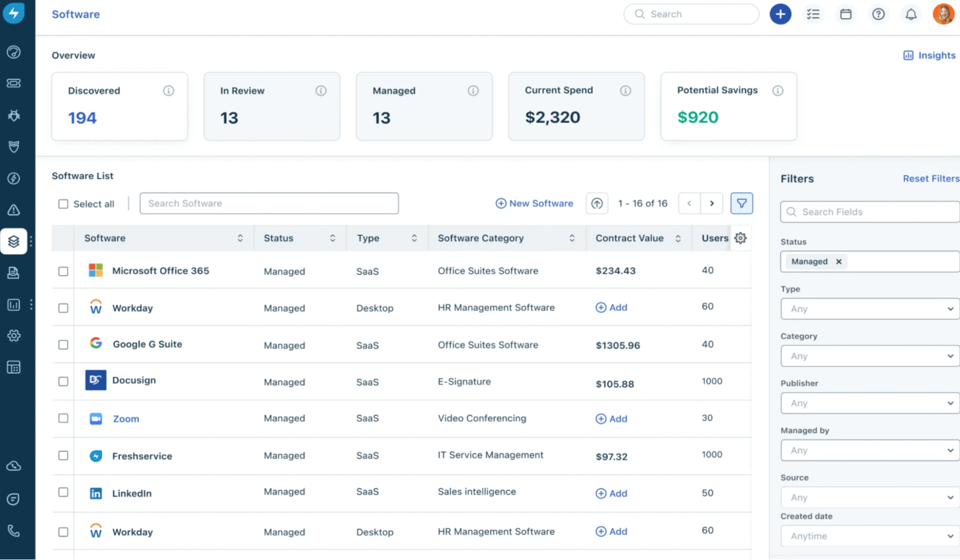Check the Microsoft Office 365 row checkbox
The height and width of the screenshot is (560, 960).
pyautogui.click(x=63, y=271)
